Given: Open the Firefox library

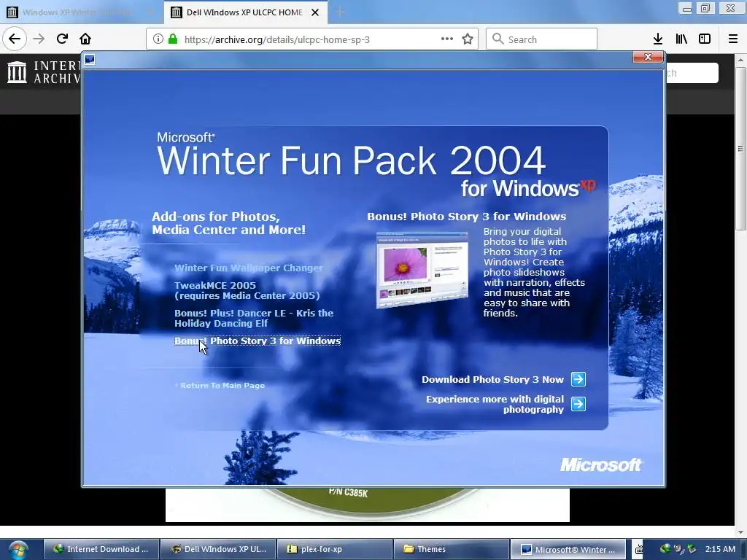Looking at the screenshot, I should [681, 39].
